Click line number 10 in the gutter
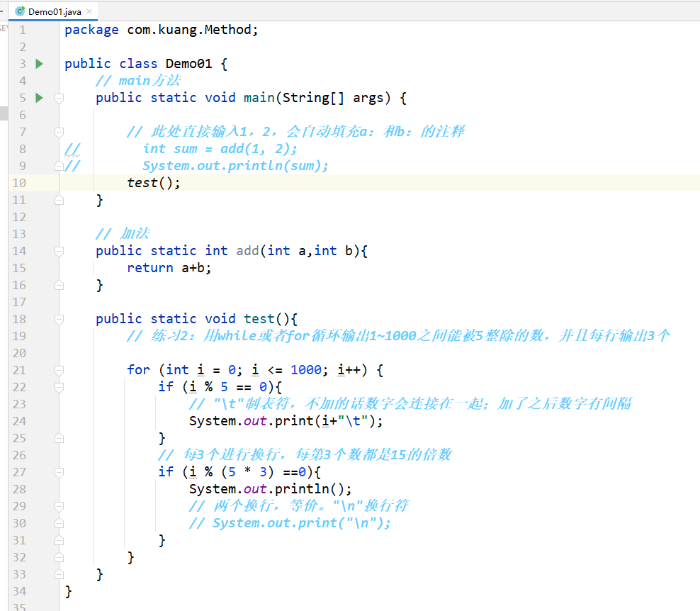This screenshot has height=611, width=700. click(19, 183)
